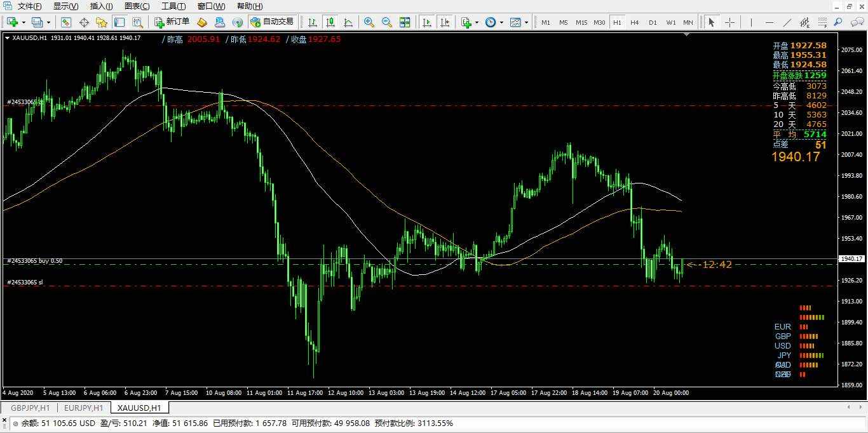Open the Fibonacci retracement tool

pyautogui.click(x=822, y=22)
